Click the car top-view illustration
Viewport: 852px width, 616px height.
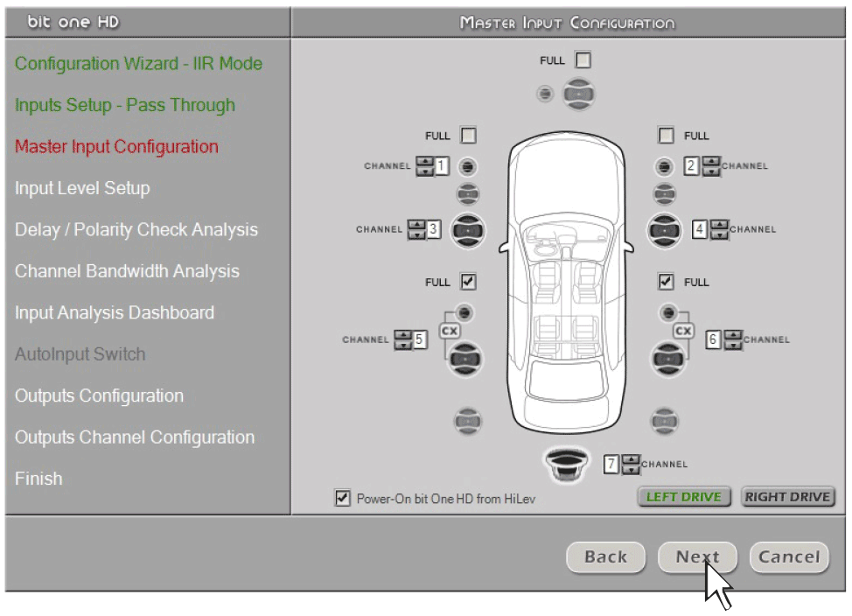pos(566,283)
